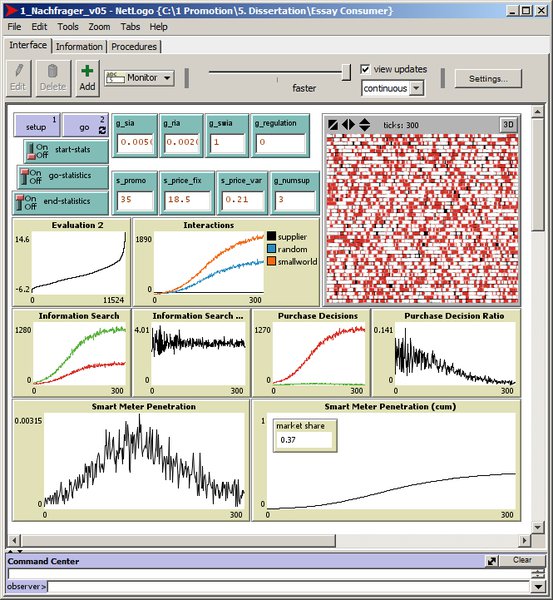Screen dimensions: 553x600
Task: Open the Tools menu
Action: coord(68,27)
